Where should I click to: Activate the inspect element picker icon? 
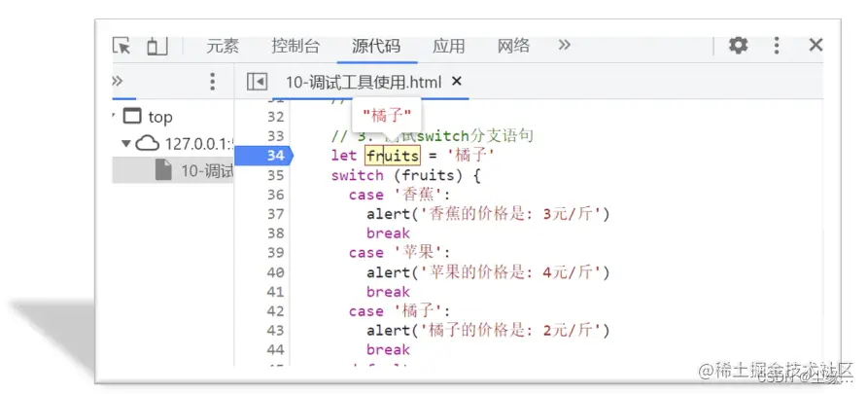click(122, 46)
